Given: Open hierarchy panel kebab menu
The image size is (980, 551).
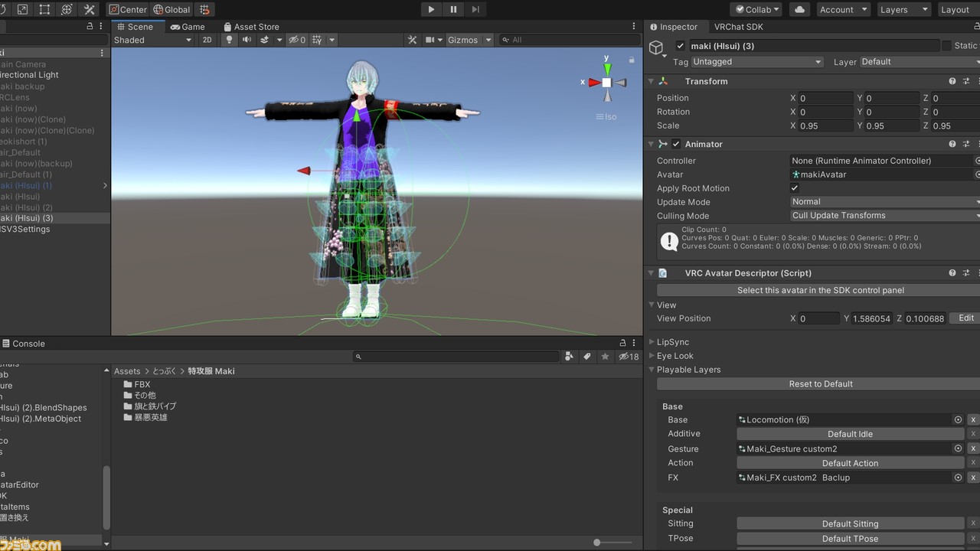Looking at the screenshot, I should coord(102,53).
